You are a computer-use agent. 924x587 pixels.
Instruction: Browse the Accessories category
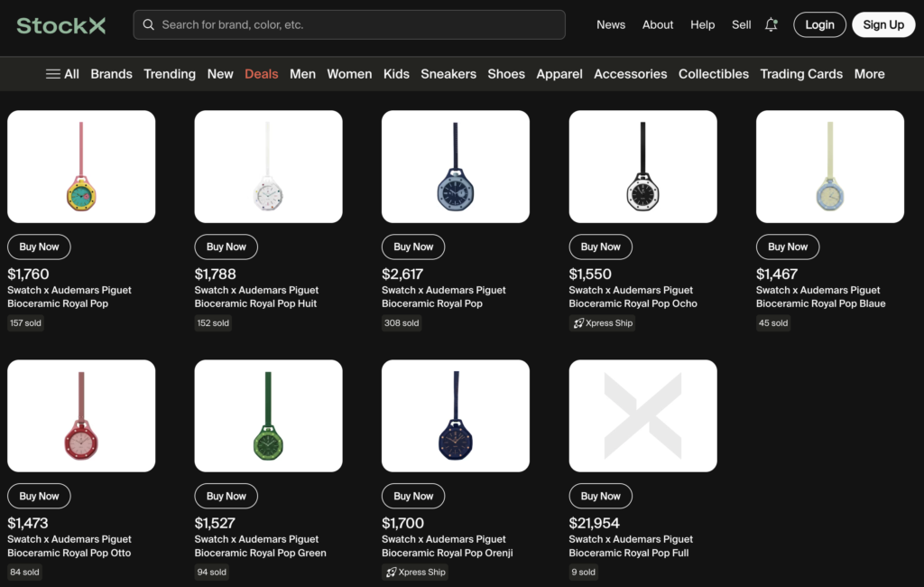pyautogui.click(x=631, y=74)
